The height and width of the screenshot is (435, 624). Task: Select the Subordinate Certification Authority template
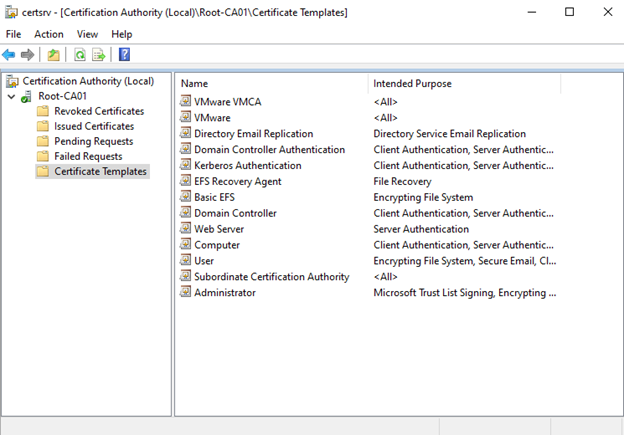coord(271,277)
